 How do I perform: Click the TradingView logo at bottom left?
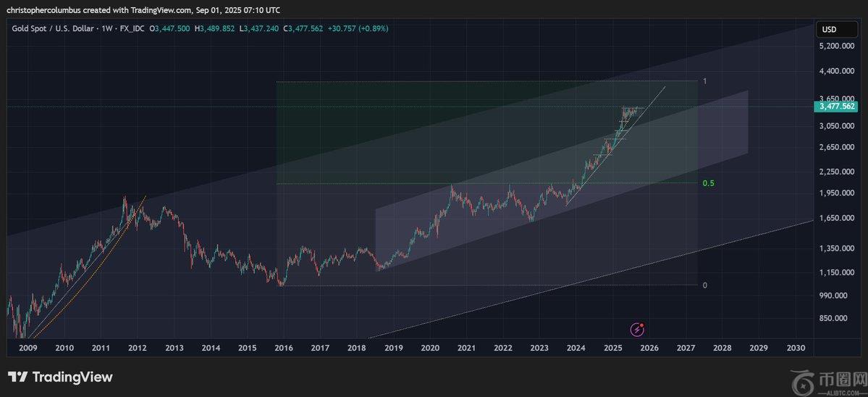[x=60, y=377]
